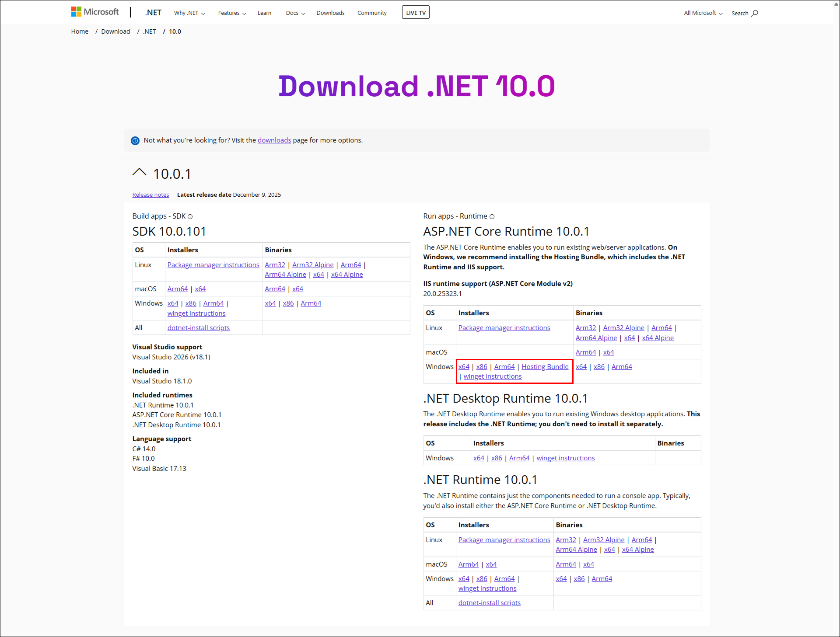Open SDK Linux Package manager instructions
This screenshot has width=840, height=637.
pyautogui.click(x=213, y=265)
